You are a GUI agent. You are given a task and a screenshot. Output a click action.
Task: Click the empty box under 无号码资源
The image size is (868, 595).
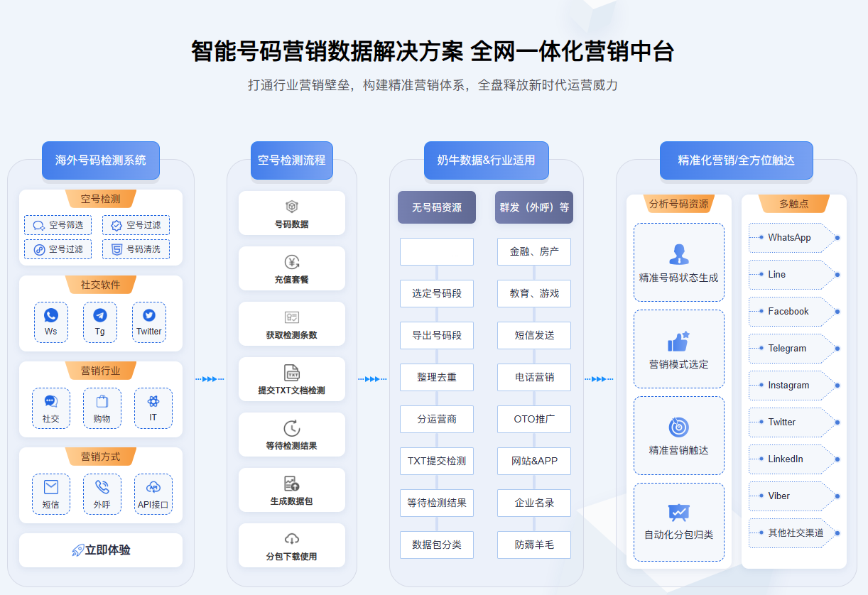(x=437, y=251)
